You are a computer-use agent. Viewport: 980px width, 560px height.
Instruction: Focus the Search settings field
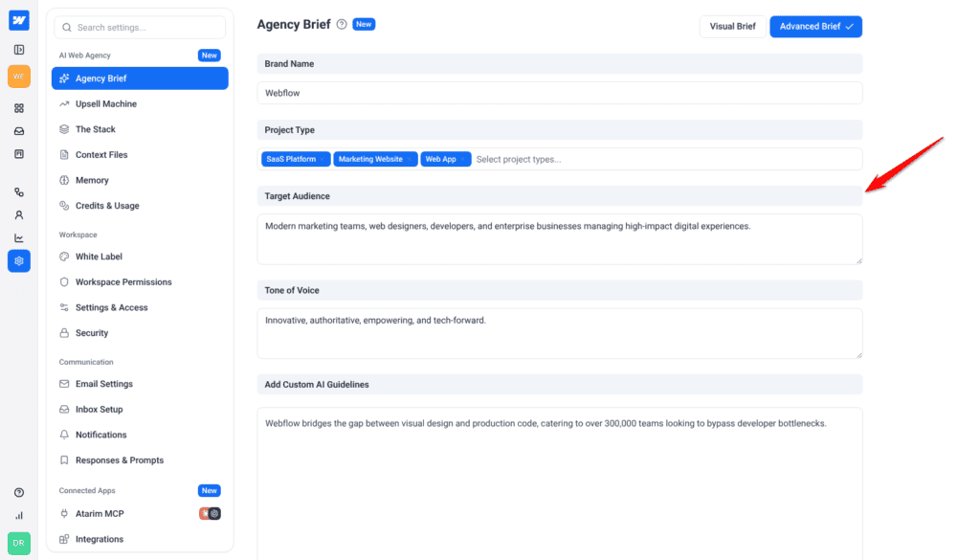[140, 28]
